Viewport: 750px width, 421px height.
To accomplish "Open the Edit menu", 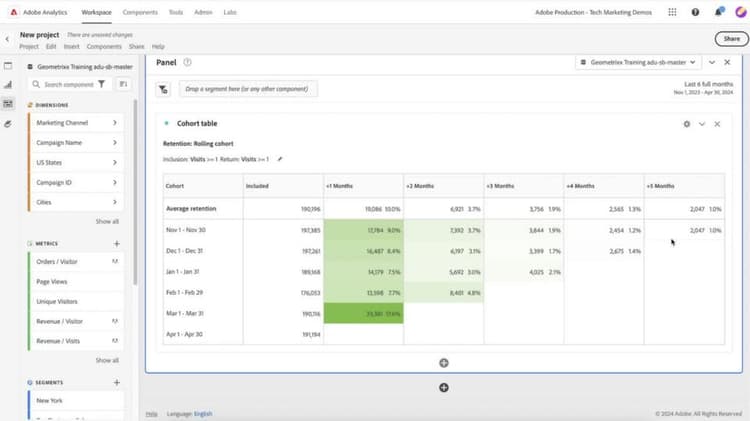I will pos(51,46).
